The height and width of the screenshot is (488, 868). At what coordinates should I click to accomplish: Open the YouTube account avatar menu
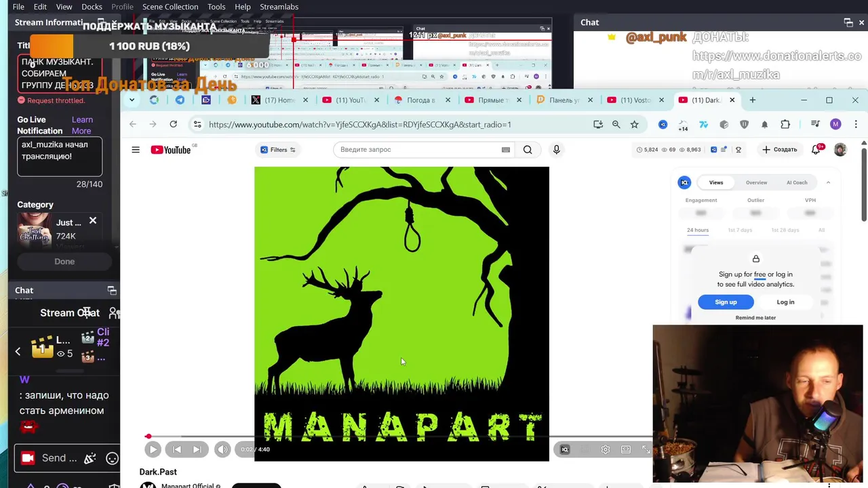click(840, 150)
